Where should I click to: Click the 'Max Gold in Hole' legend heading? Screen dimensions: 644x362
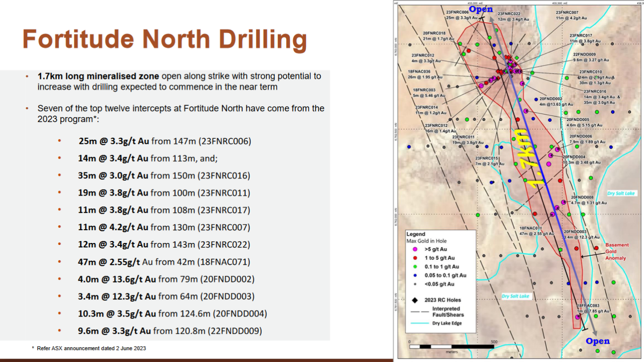coord(426,241)
